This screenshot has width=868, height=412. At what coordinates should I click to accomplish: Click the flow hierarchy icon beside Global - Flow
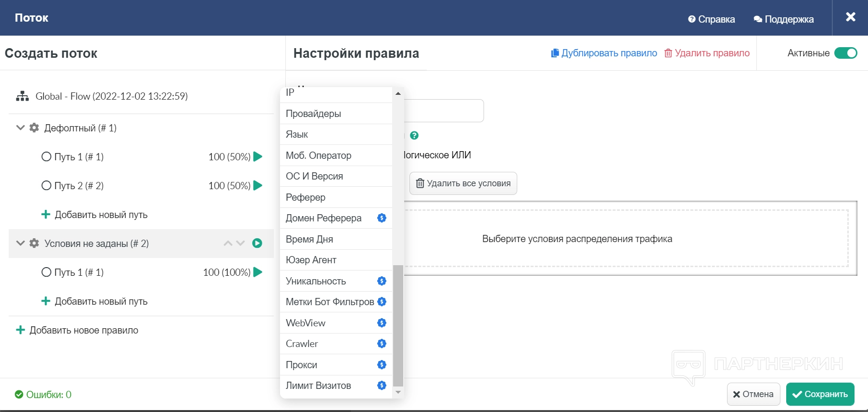pos(22,96)
